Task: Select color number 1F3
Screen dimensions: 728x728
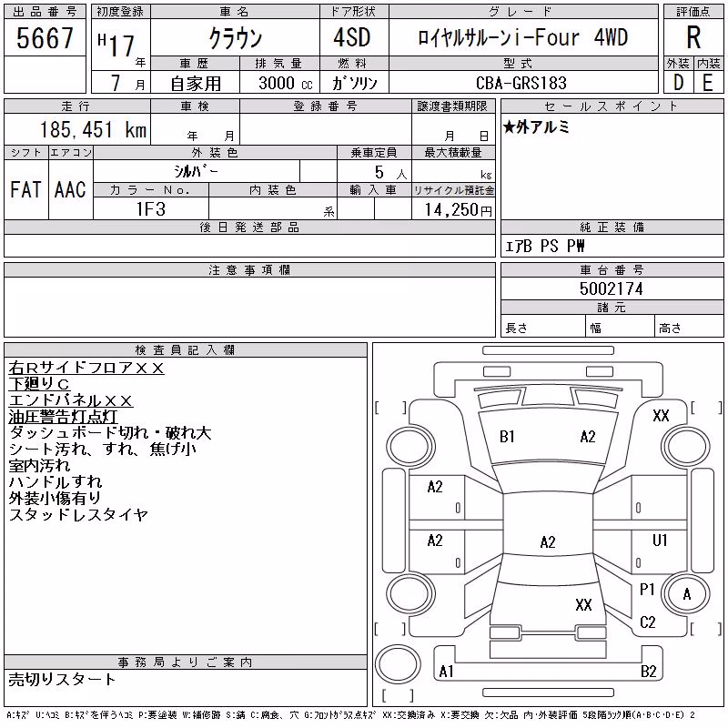Action: click(151, 209)
